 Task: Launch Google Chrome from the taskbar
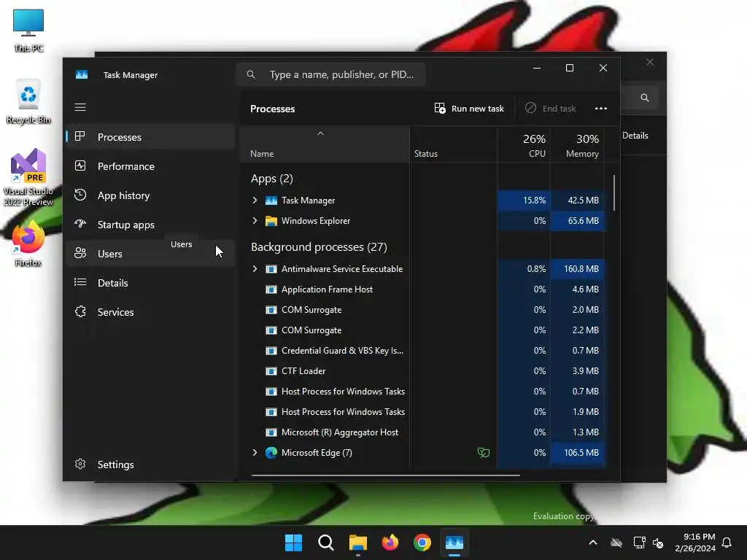pyautogui.click(x=422, y=542)
